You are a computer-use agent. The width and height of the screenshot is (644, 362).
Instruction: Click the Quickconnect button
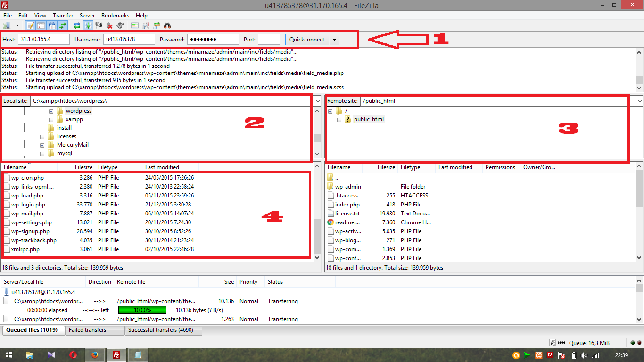(307, 39)
